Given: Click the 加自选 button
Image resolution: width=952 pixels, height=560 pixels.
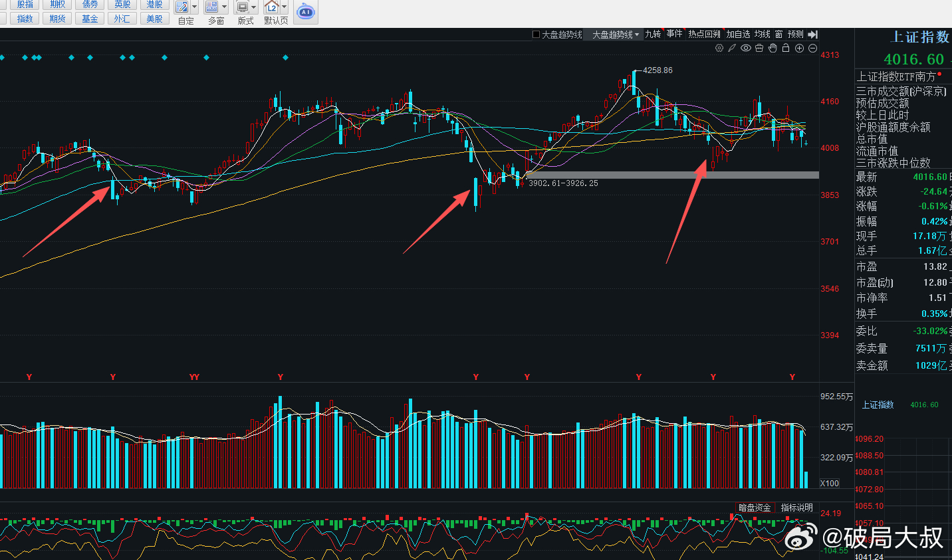Looking at the screenshot, I should click(738, 34).
